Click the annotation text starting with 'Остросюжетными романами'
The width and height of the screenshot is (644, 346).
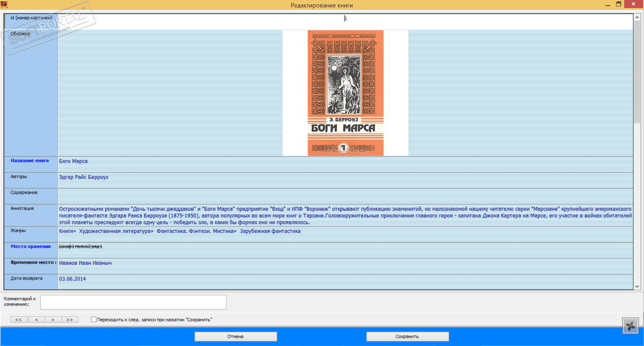[345, 215]
